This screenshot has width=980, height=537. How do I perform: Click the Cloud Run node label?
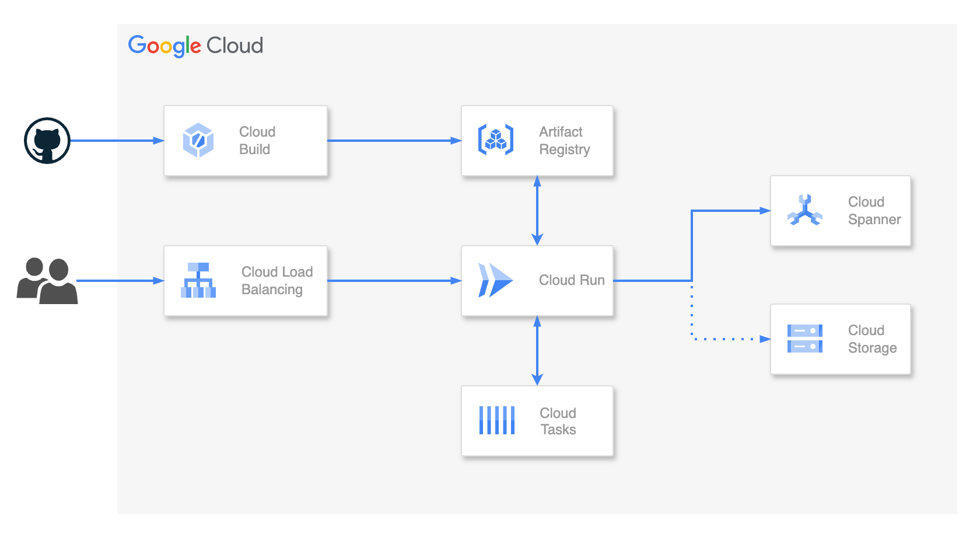tap(571, 281)
